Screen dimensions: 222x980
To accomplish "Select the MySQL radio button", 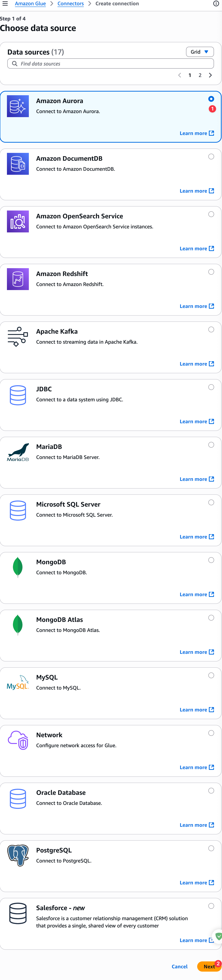I will click(x=211, y=675).
